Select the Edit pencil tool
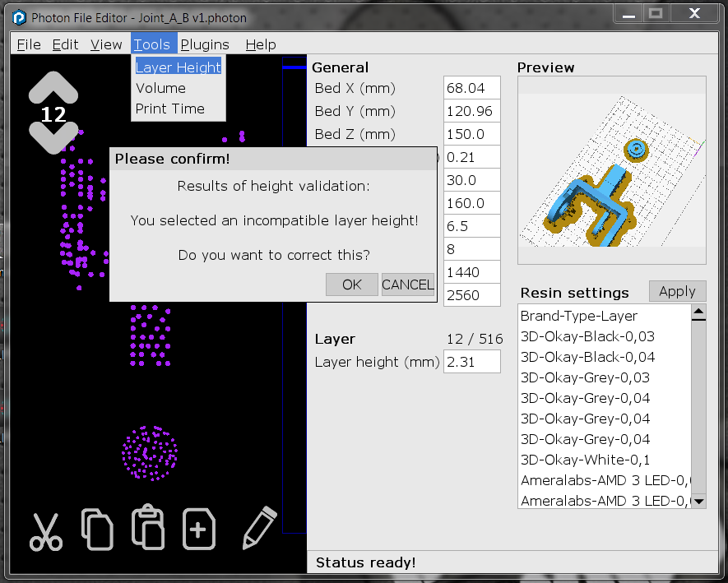Image resolution: width=728 pixels, height=583 pixels. [257, 530]
